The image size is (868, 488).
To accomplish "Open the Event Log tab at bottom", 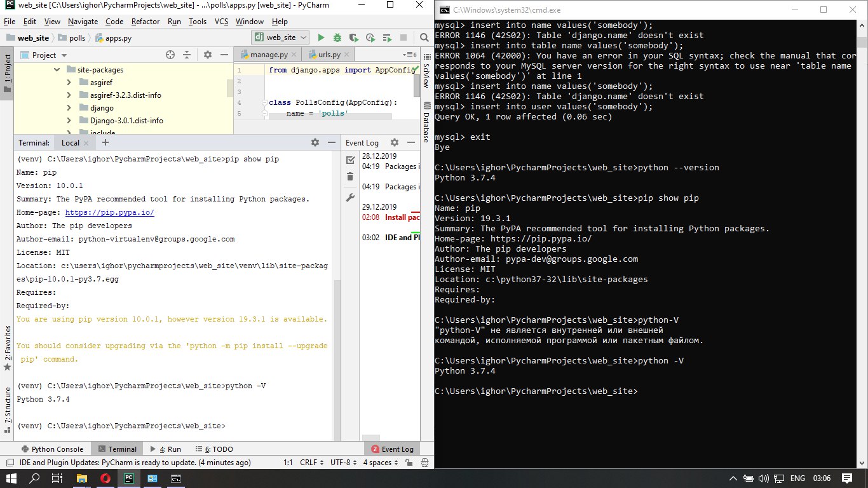I will (x=392, y=449).
